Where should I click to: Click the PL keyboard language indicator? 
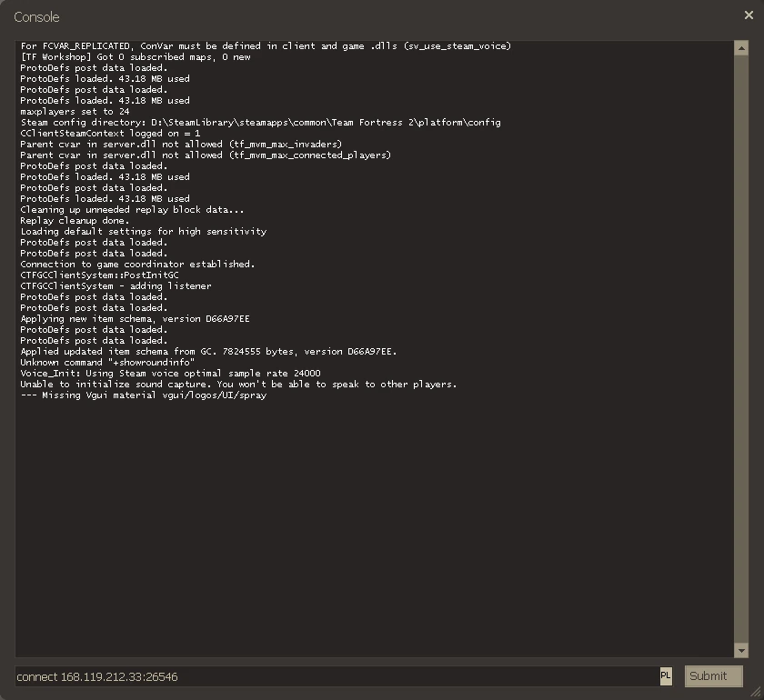tap(666, 676)
